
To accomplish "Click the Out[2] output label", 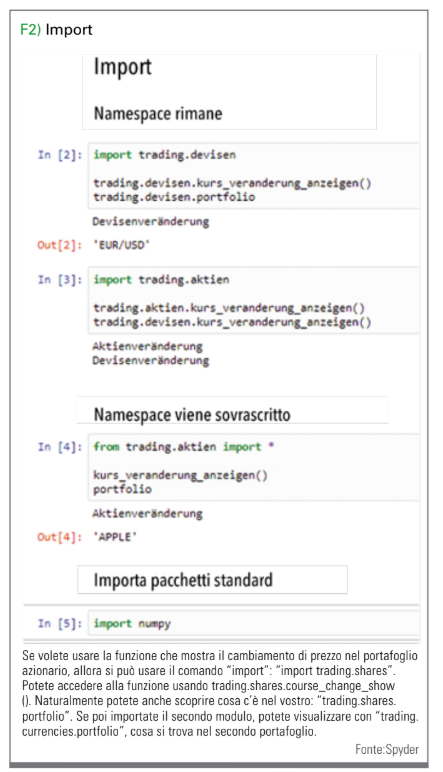I will click(x=60, y=245).
